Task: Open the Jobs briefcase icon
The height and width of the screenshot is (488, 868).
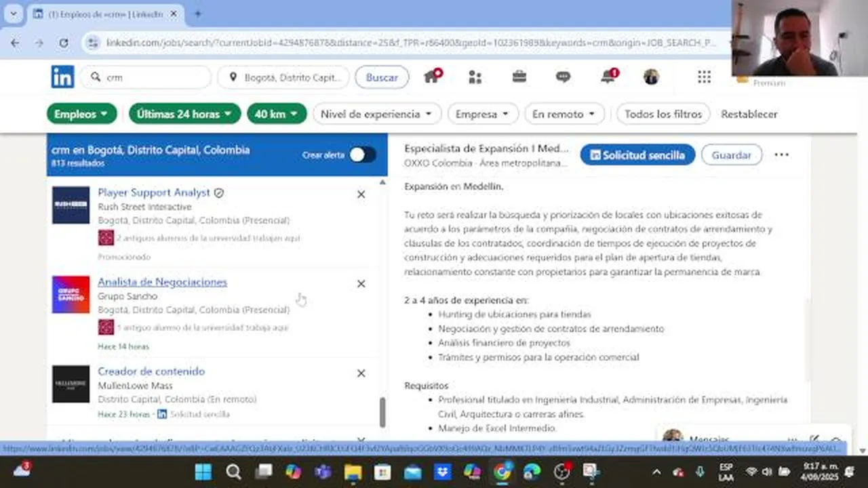Action: click(519, 77)
